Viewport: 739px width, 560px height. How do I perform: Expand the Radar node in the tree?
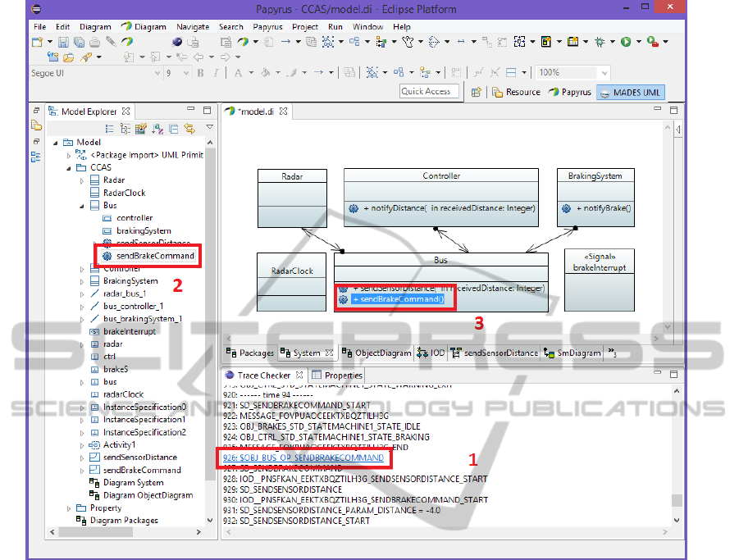(82, 180)
